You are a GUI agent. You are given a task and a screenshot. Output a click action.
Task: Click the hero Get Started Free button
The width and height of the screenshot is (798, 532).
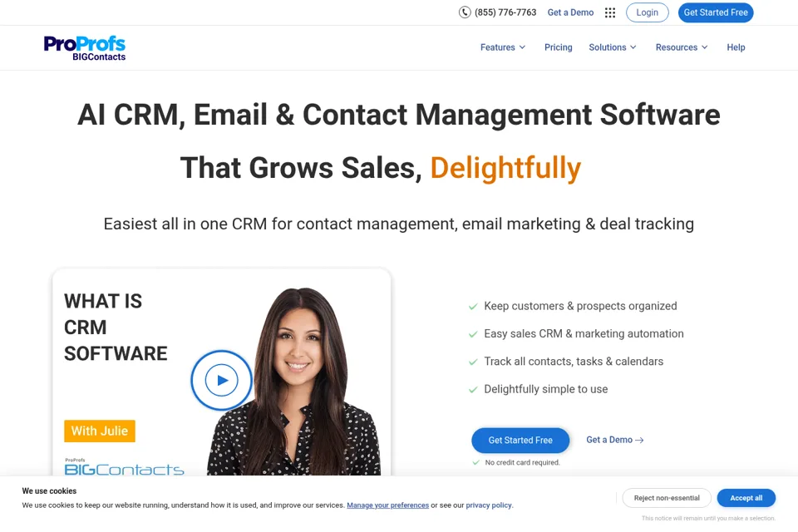[520, 441]
